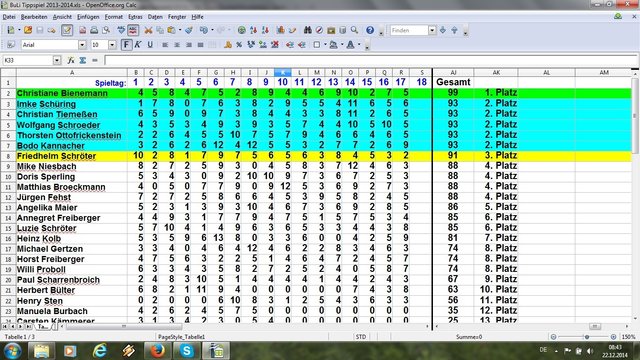Toggle Justified alignment
The image size is (640, 360).
(x=200, y=45)
